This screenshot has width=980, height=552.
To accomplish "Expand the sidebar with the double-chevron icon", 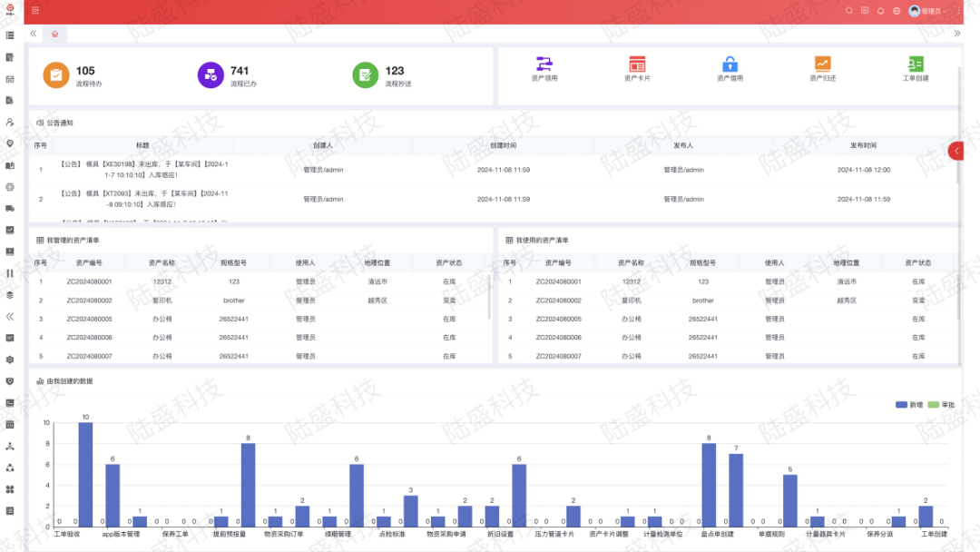I will 10,316.
